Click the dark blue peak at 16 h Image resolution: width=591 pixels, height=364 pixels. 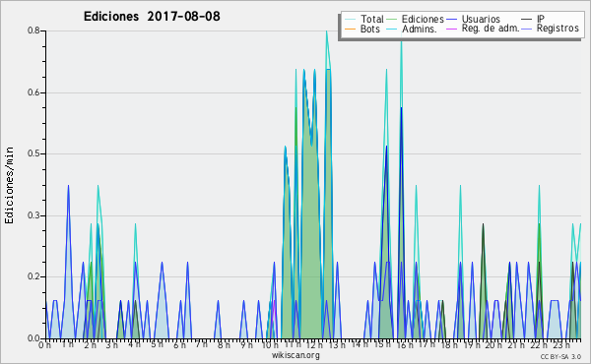[402, 109]
